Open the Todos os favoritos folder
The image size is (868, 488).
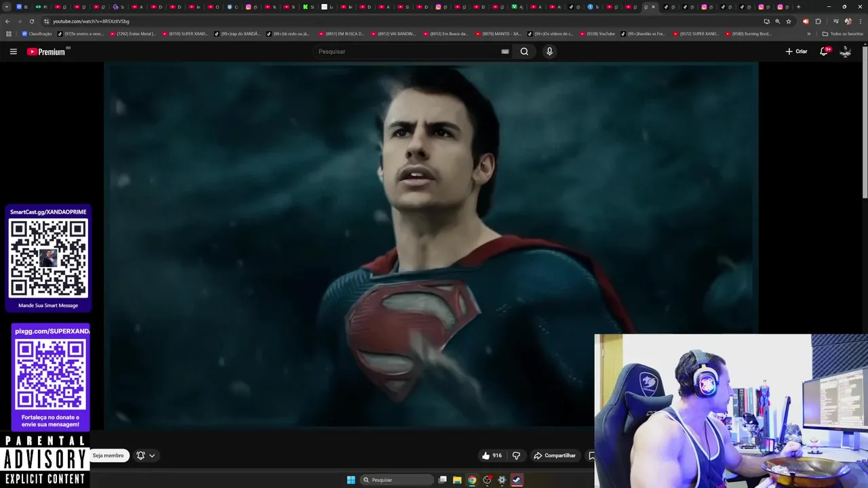[842, 33]
